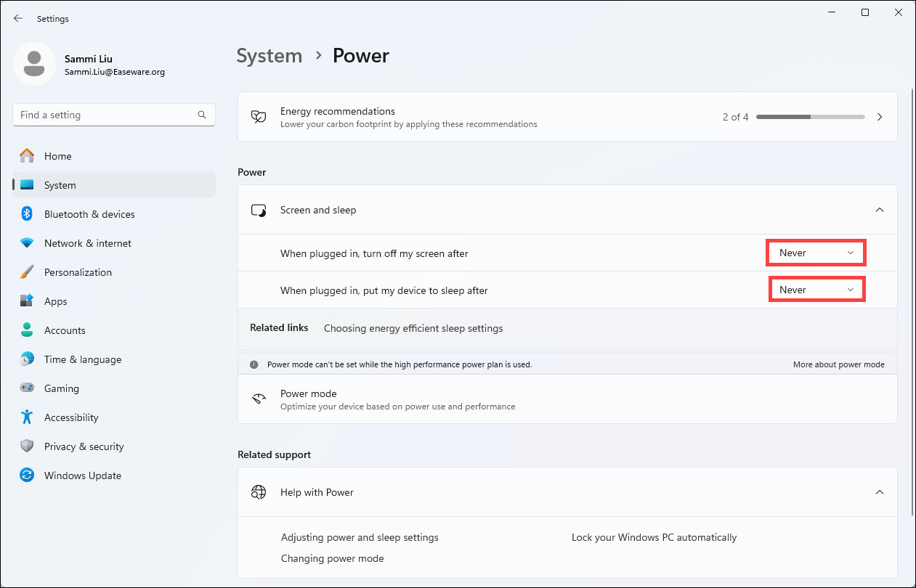Click the back arrow in Settings
This screenshot has width=916, height=588.
(x=18, y=19)
